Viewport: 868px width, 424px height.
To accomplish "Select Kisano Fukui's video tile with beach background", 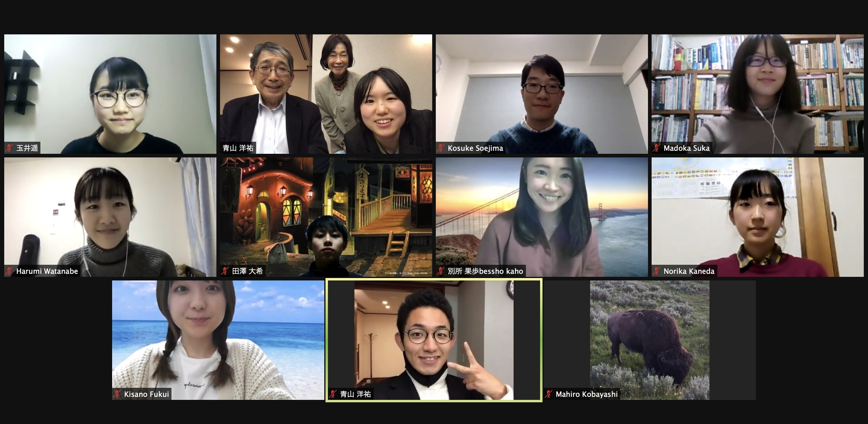I will tap(218, 340).
